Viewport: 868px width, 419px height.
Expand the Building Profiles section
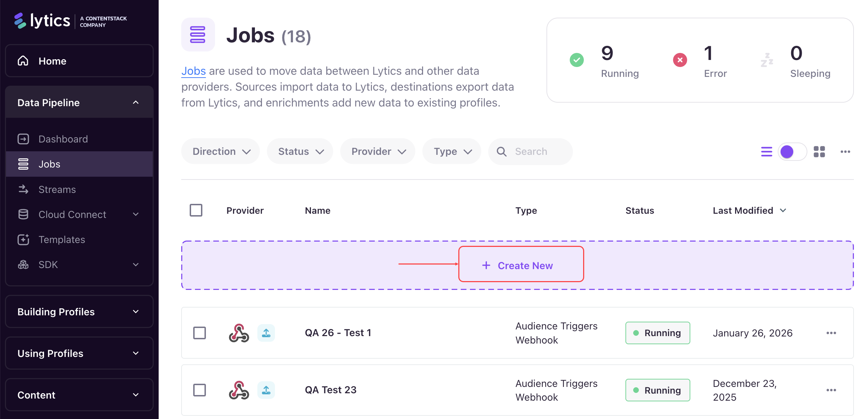pos(79,312)
